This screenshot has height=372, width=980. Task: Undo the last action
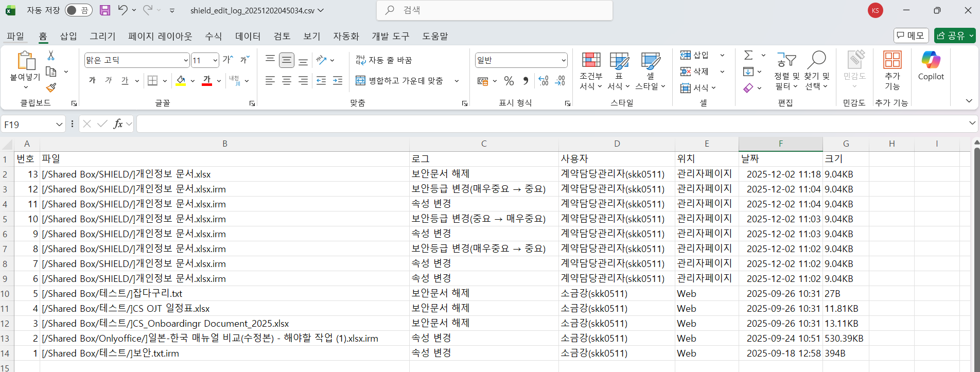(x=122, y=10)
